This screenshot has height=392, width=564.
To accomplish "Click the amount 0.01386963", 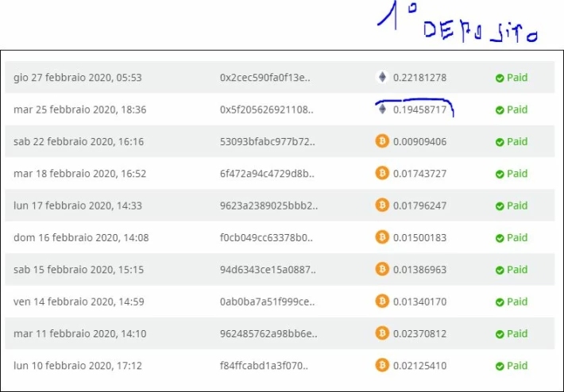I will tap(419, 270).
